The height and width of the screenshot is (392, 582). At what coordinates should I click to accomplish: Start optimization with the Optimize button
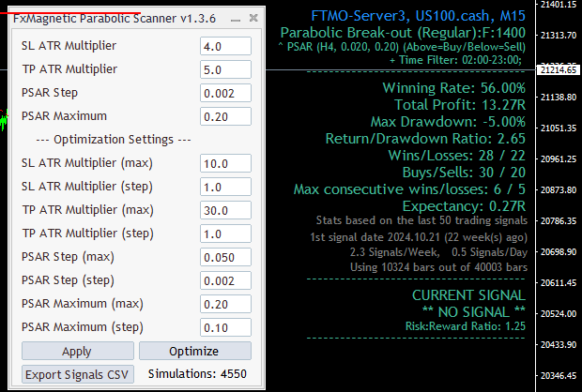click(x=194, y=352)
